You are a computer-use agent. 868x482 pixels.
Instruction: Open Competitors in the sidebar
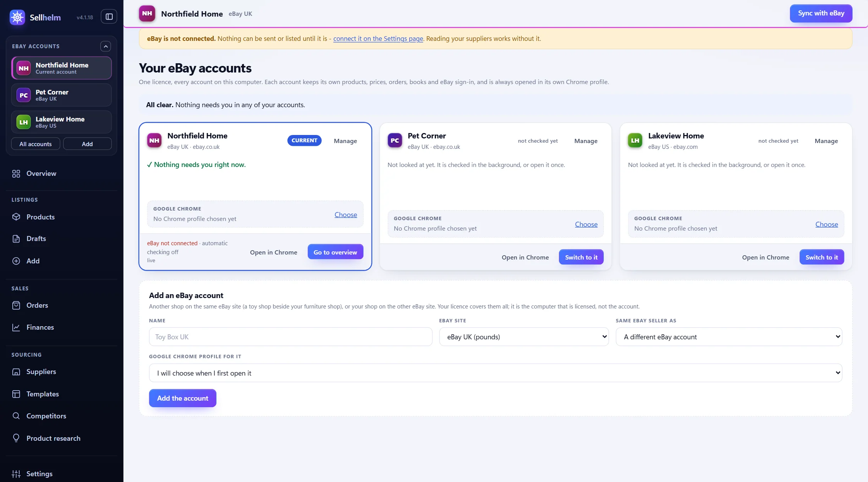pos(62,416)
